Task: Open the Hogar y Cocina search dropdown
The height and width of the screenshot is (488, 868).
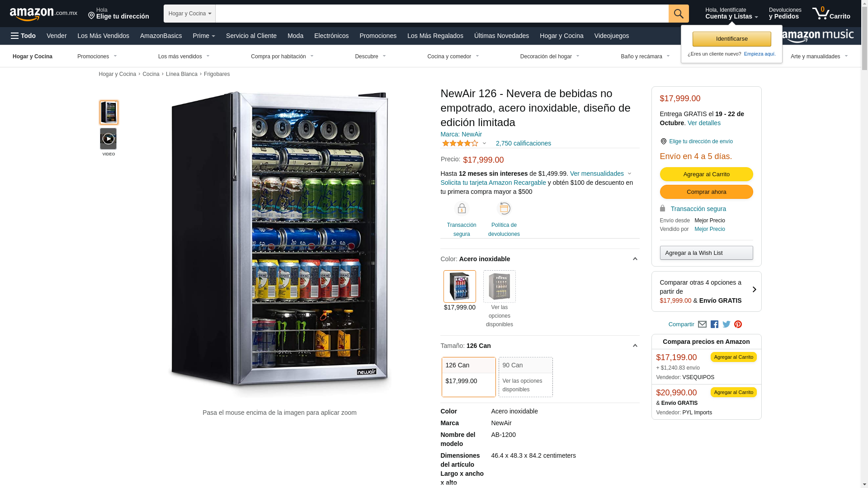Action: point(189,14)
